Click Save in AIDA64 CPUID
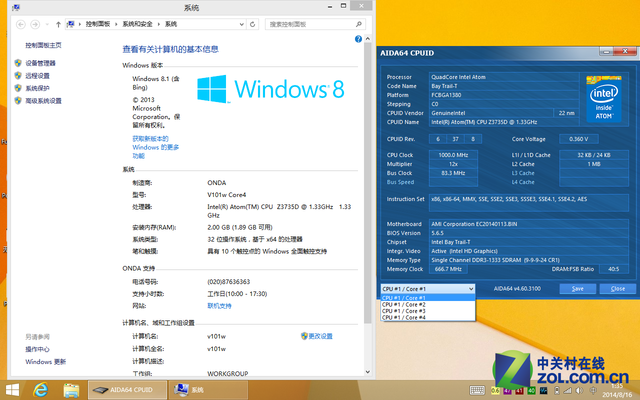The height and width of the screenshot is (400, 640). click(x=578, y=289)
